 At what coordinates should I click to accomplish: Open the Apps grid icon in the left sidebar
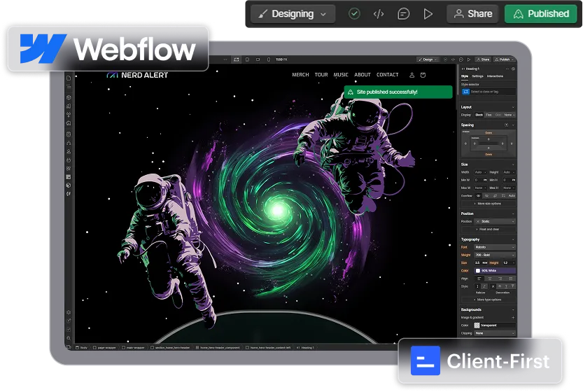(x=69, y=169)
